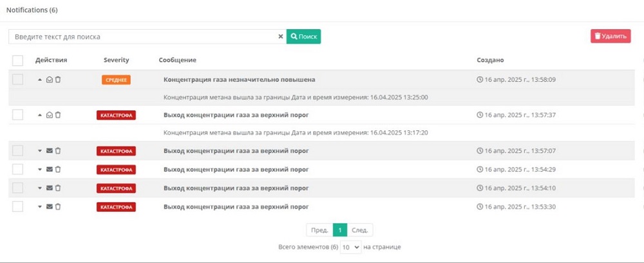This screenshot has height=263, width=644.
Task: Delete the notification created at 13:54:29
Action: point(58,170)
